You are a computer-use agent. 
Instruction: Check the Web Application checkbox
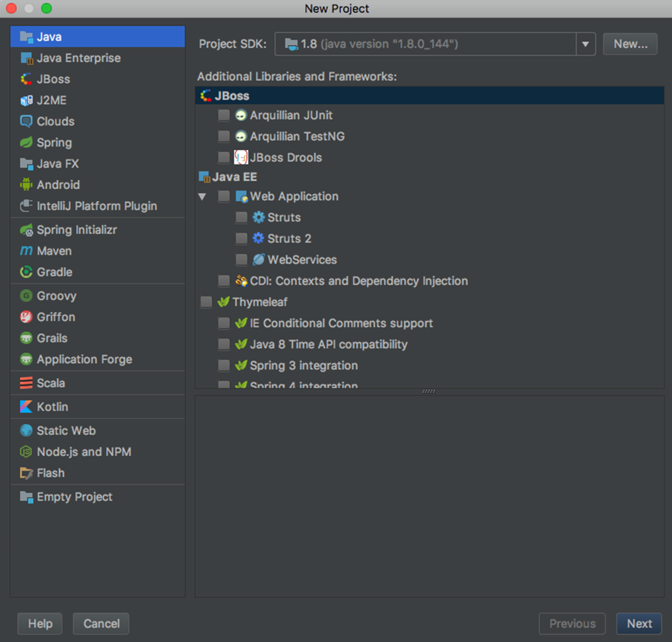point(224,196)
